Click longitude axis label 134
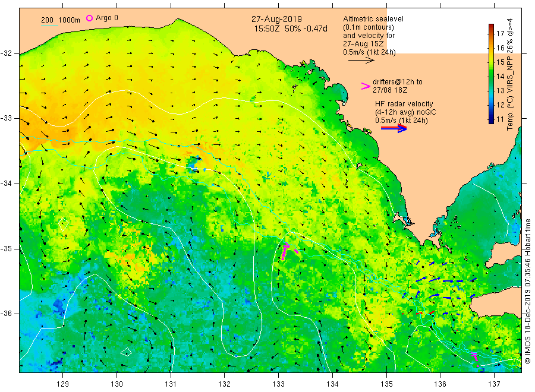The width and height of the screenshot is (535, 392). click(x=332, y=384)
